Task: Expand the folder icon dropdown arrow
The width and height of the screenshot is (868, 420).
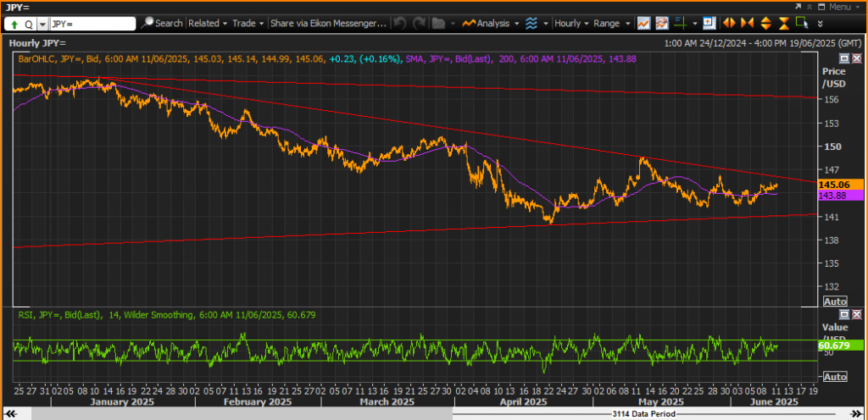Action: 453,24
